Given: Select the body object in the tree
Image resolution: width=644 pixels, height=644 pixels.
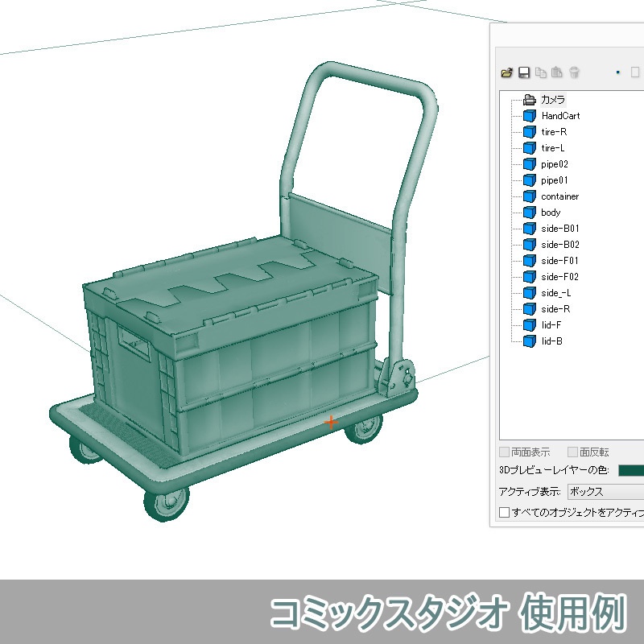Looking at the screenshot, I should [551, 212].
